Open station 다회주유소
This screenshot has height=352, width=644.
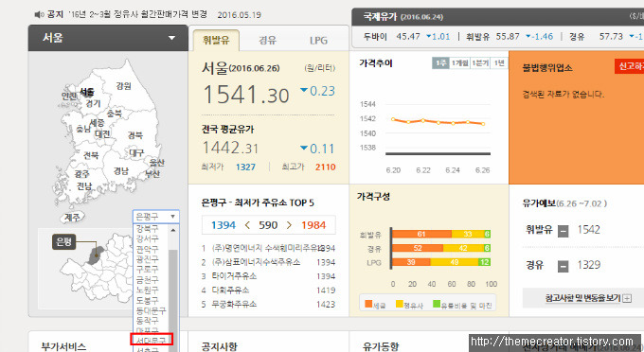pos(230,290)
